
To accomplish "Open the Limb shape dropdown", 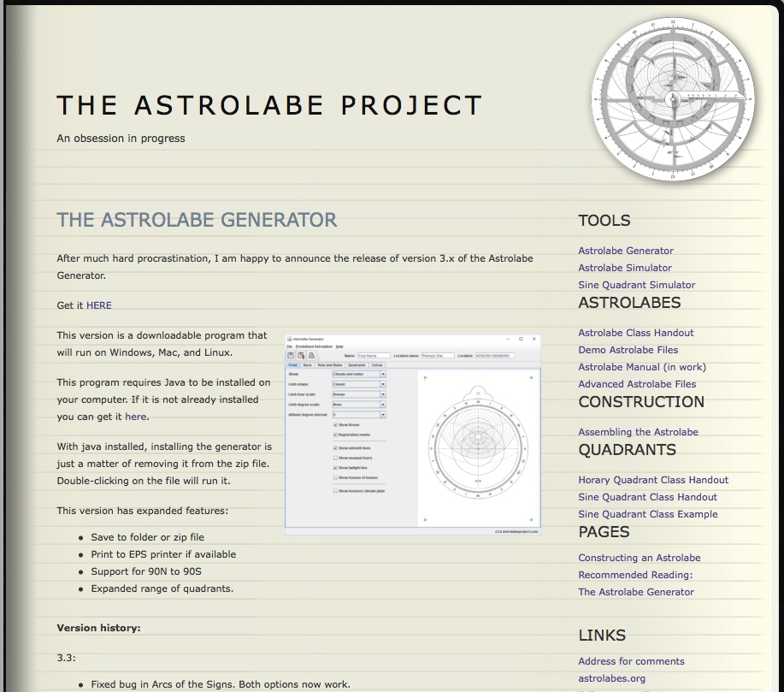I will point(383,384).
